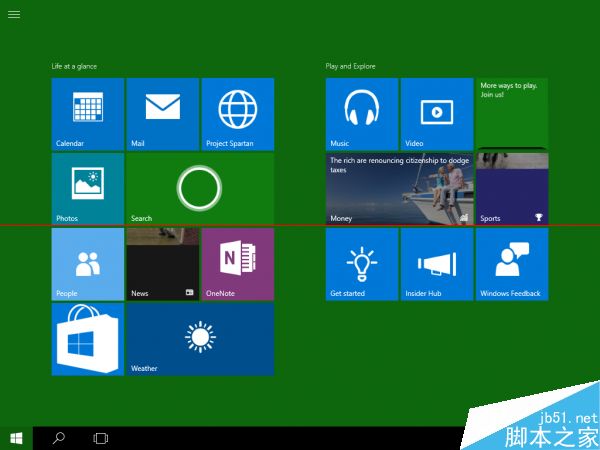
Task: Open the Get started tile
Action: tap(362, 264)
